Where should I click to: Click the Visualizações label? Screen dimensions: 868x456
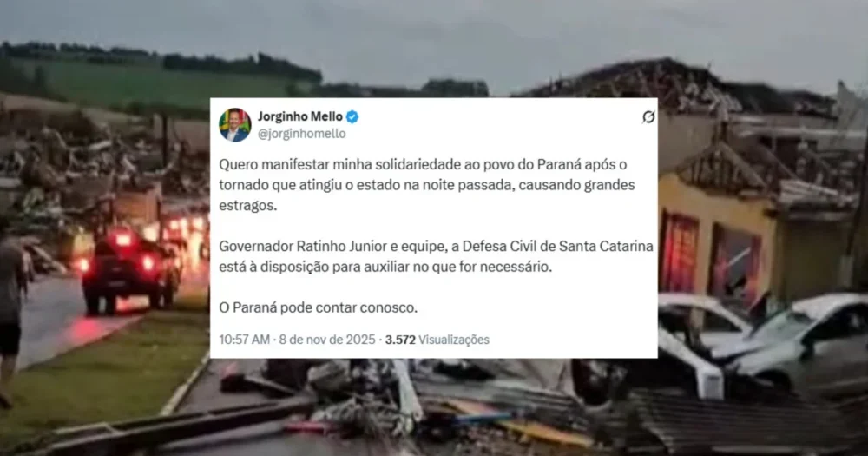[x=454, y=340]
